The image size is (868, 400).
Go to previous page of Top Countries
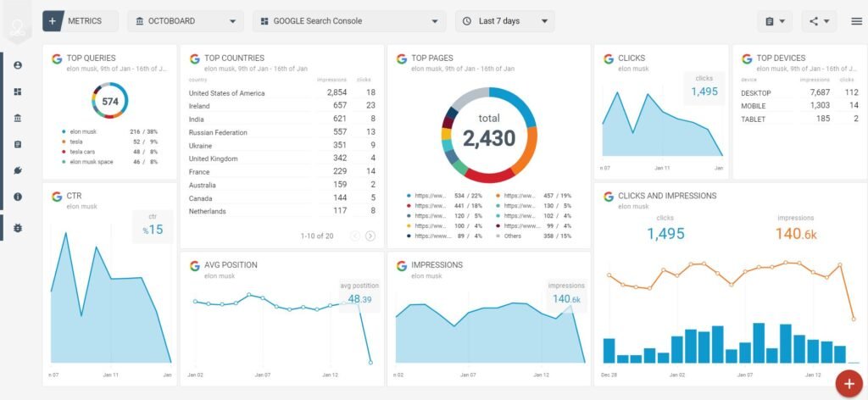(355, 236)
